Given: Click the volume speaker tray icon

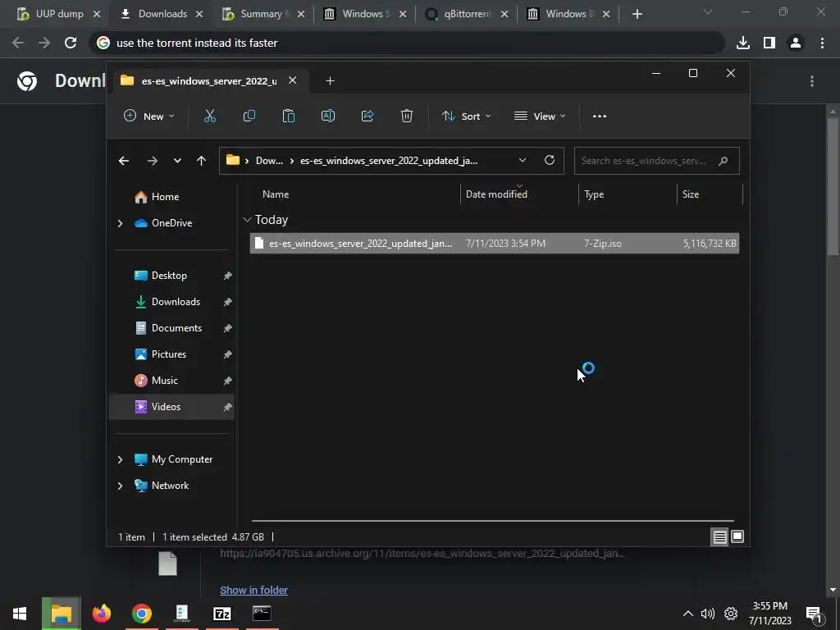Looking at the screenshot, I should 708,614.
